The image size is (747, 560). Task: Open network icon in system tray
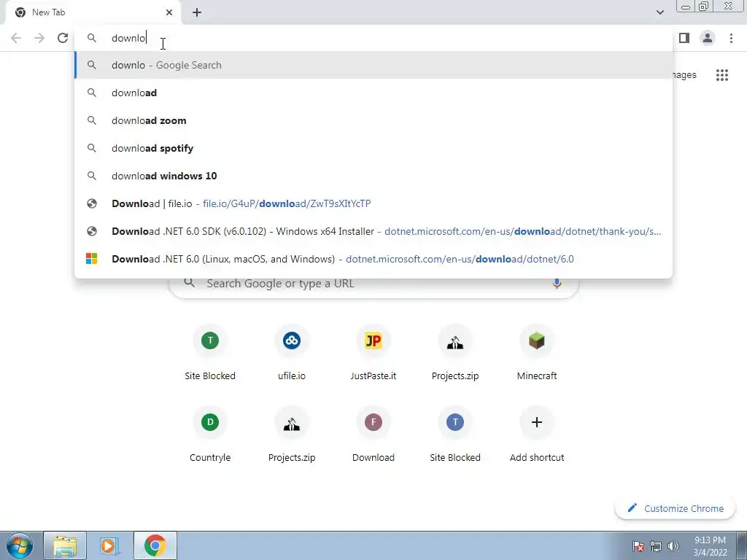click(656, 546)
